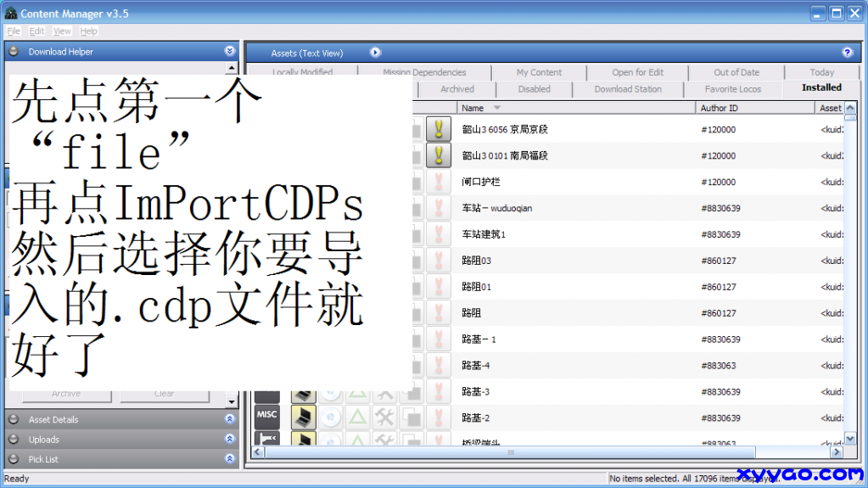Screen dimensions: 868x488
Task: Collapse the Download Helper panel
Action: (x=229, y=52)
